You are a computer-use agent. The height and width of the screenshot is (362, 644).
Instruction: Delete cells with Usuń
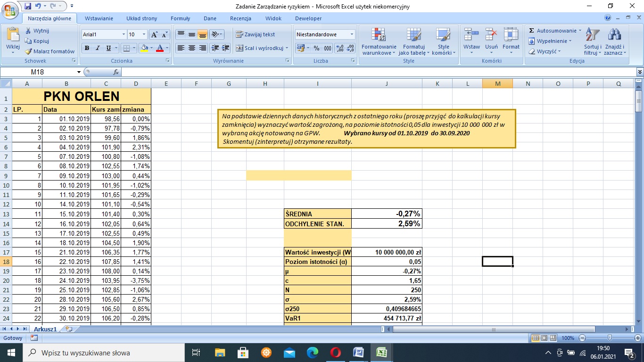click(x=491, y=41)
